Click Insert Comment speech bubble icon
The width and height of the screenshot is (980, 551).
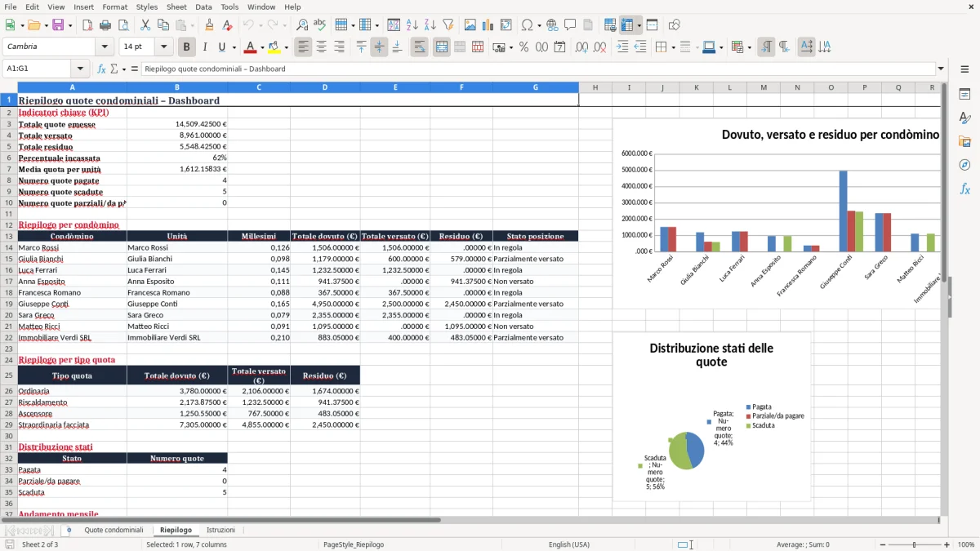click(x=570, y=25)
